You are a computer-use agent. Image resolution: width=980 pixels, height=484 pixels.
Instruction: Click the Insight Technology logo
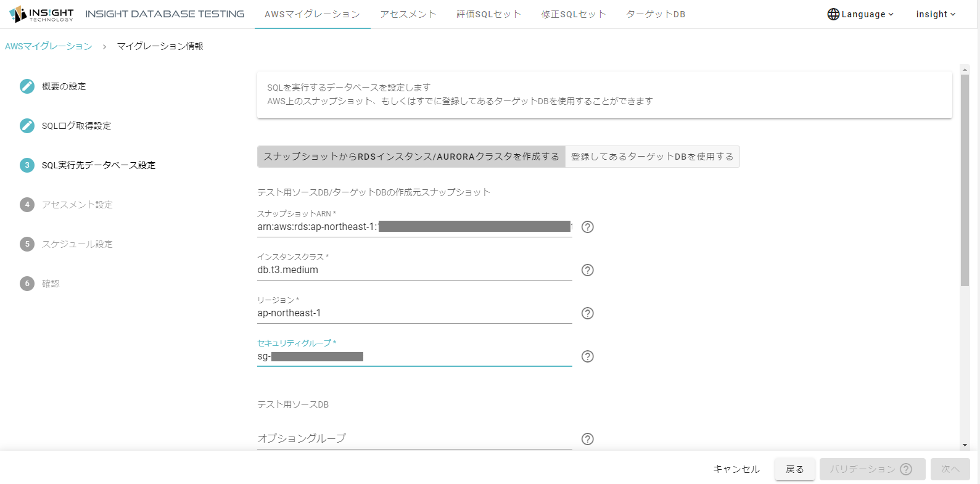coord(41,14)
